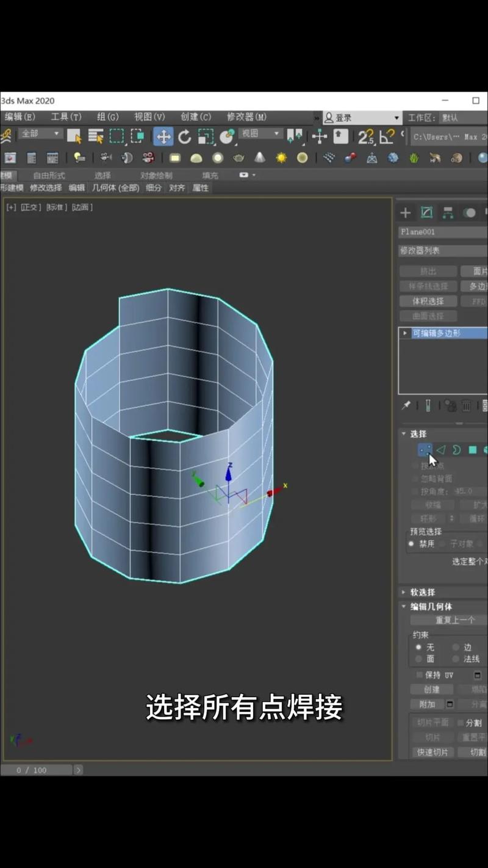This screenshot has width=488, height=868.
Task: Open the 修改器列表 modifier list dropdown
Action: click(443, 251)
